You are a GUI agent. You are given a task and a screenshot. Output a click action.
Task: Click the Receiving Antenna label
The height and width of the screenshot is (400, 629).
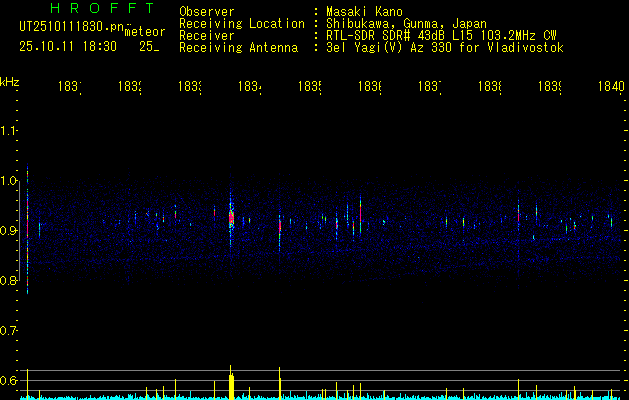(239, 47)
